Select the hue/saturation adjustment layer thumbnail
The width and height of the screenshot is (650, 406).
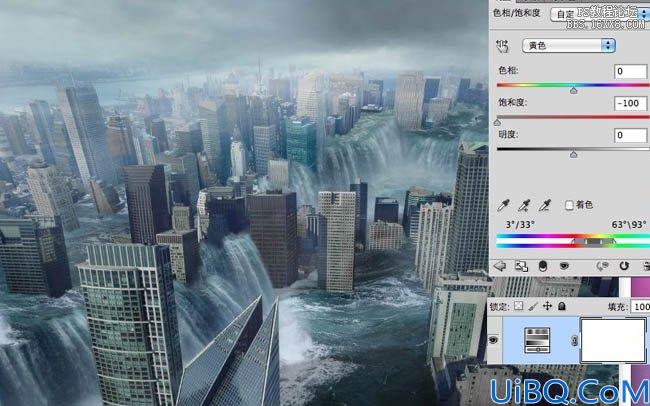[x=537, y=340]
